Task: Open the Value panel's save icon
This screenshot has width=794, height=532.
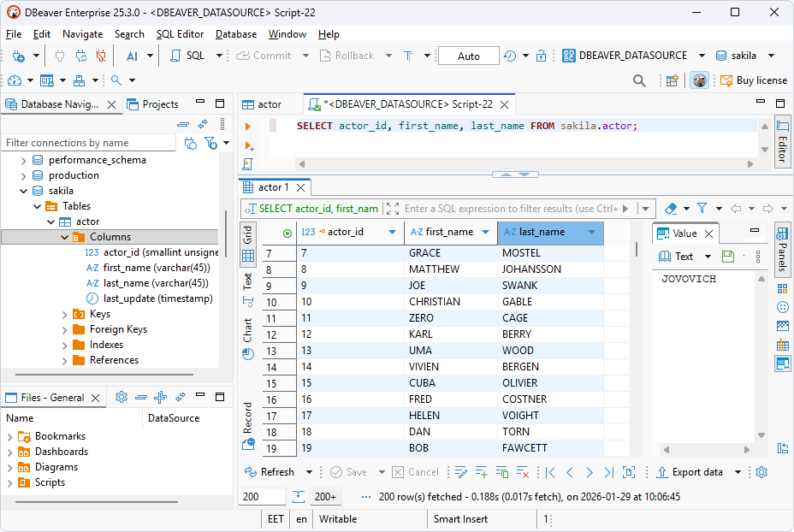Action: click(x=727, y=256)
